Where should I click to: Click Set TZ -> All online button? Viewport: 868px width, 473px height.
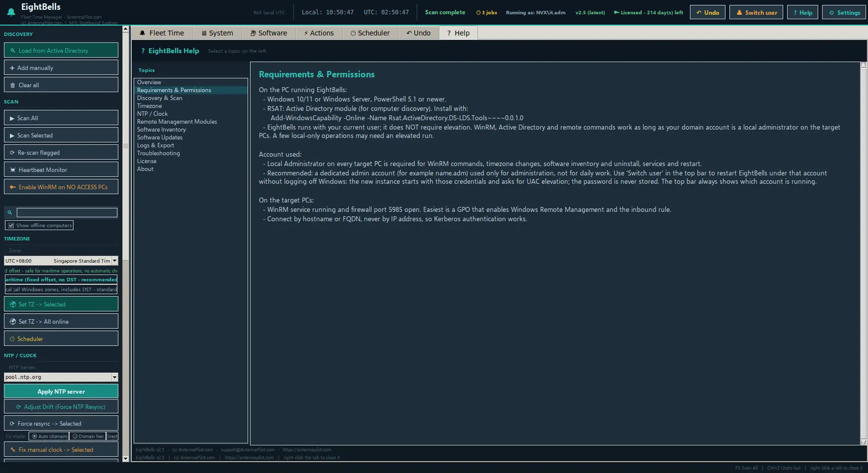(61, 321)
